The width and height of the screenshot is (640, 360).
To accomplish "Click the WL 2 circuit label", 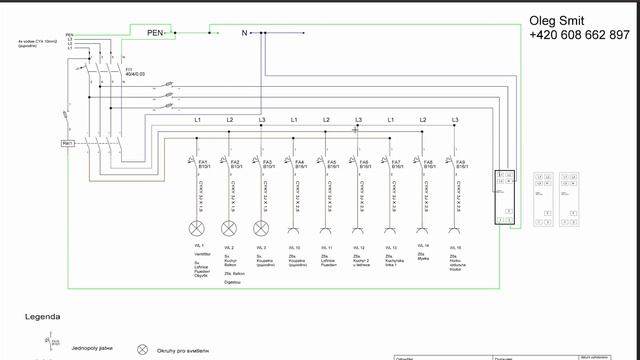I will pos(229,248).
